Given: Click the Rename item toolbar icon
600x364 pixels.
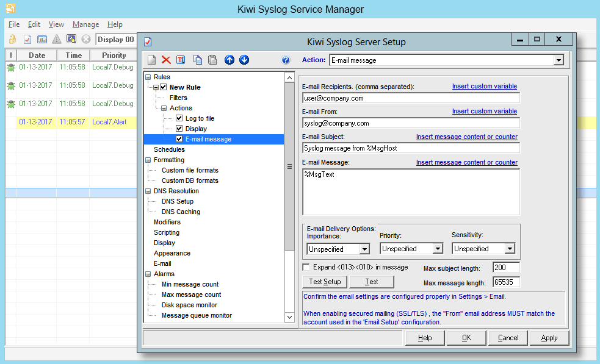Looking at the screenshot, I should 181,60.
